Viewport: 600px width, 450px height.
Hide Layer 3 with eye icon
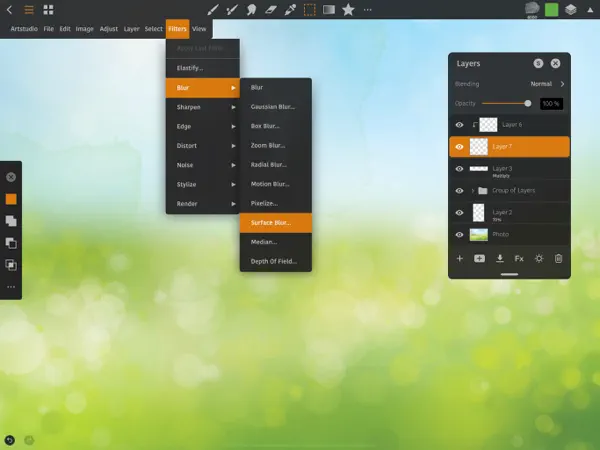click(x=459, y=169)
